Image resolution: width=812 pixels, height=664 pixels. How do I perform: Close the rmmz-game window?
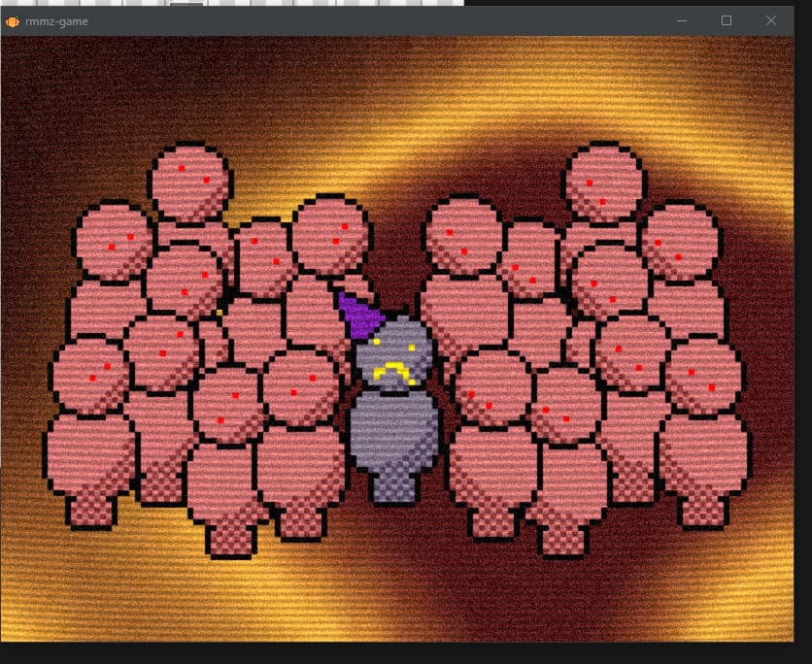[x=771, y=20]
